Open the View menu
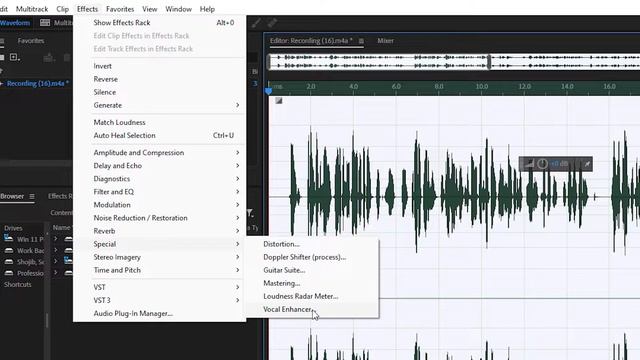The height and width of the screenshot is (360, 640). [x=150, y=9]
